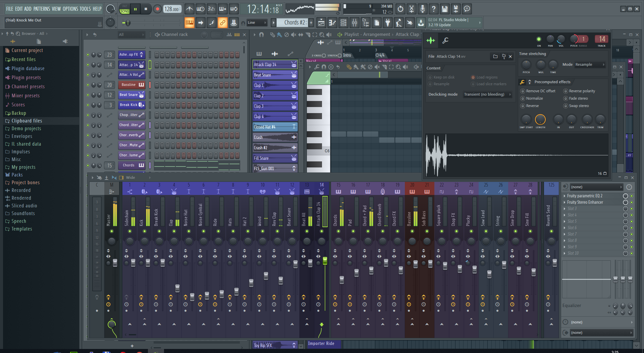Enable the Normalize precomputed effect
The image size is (644, 353).
[x=523, y=98]
